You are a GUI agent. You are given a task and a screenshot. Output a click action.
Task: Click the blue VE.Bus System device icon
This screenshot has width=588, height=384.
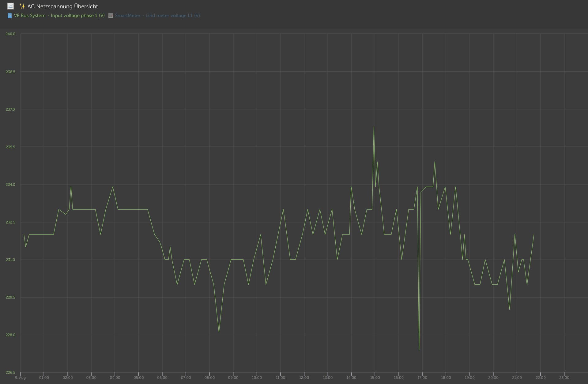click(x=9, y=16)
